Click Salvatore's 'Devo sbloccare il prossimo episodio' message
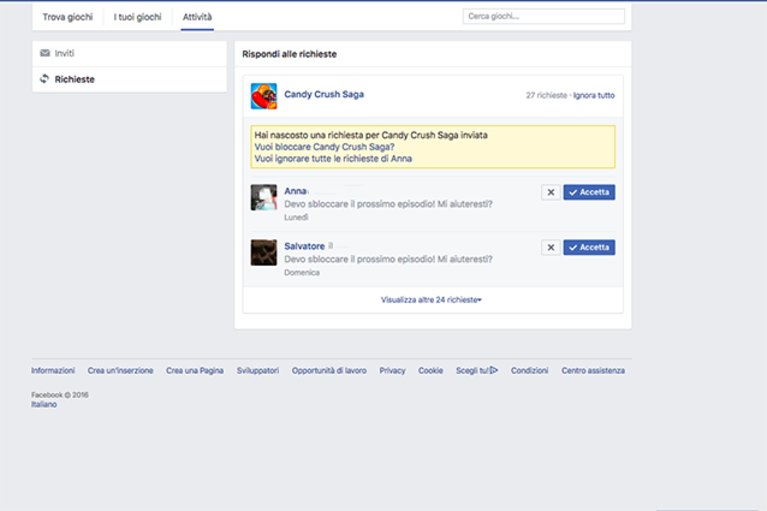 [388, 259]
